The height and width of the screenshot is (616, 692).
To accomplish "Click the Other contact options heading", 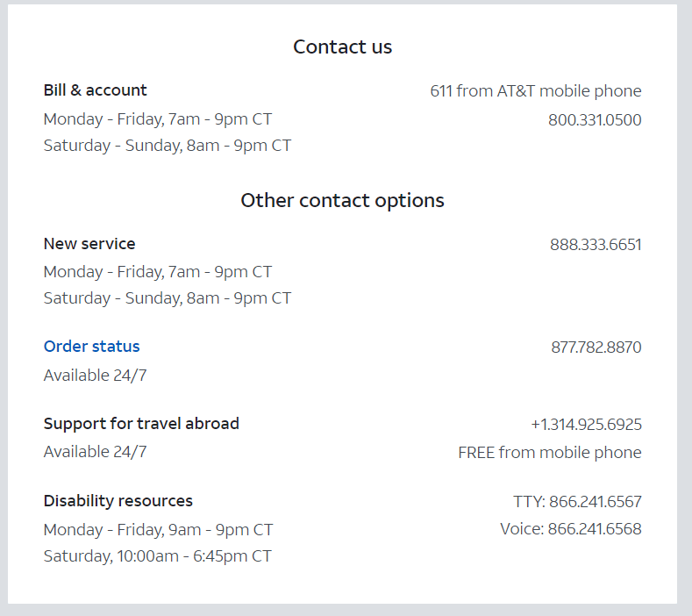I will 342,200.
